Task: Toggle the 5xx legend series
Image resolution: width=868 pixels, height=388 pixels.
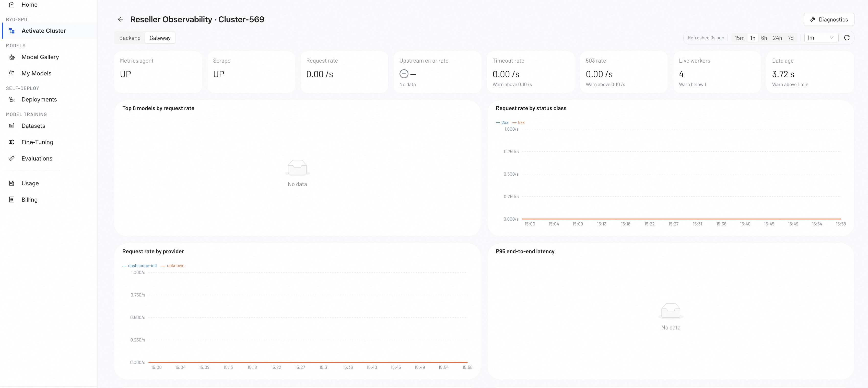Action: 519,123
